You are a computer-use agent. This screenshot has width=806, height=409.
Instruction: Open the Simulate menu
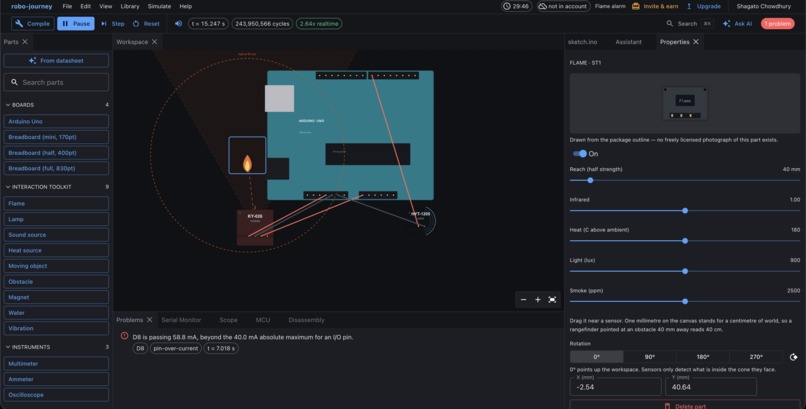coord(159,6)
